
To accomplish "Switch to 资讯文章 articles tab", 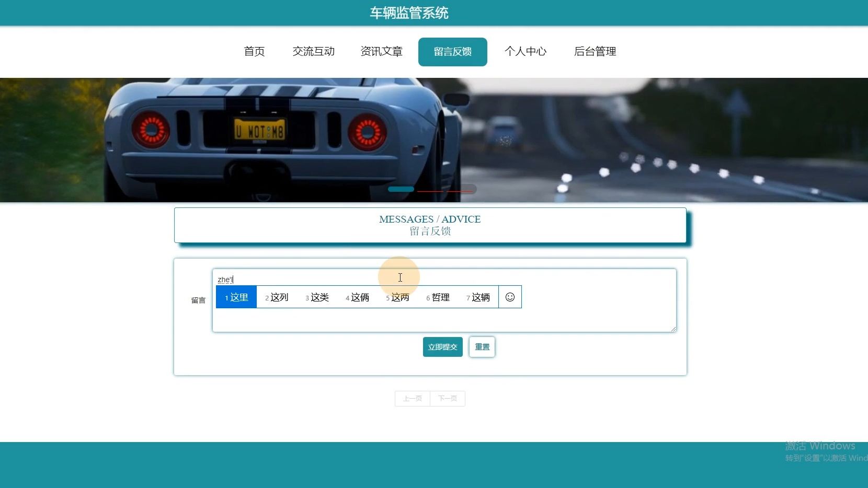I will (x=382, y=52).
